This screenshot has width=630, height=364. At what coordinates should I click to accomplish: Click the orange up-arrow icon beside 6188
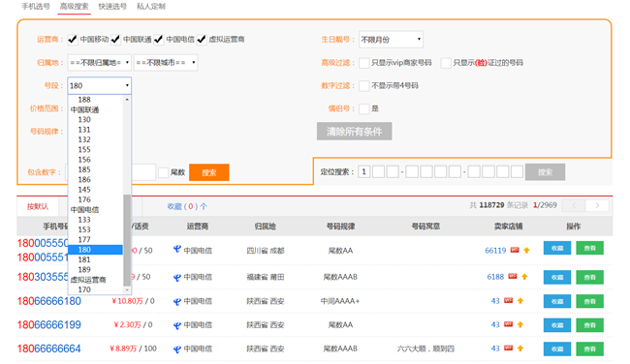(x=524, y=277)
